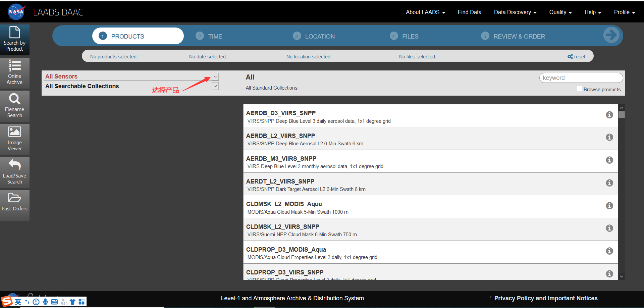Click the Sogou user account icon
The width and height of the screenshot is (644, 308).
coord(64,302)
